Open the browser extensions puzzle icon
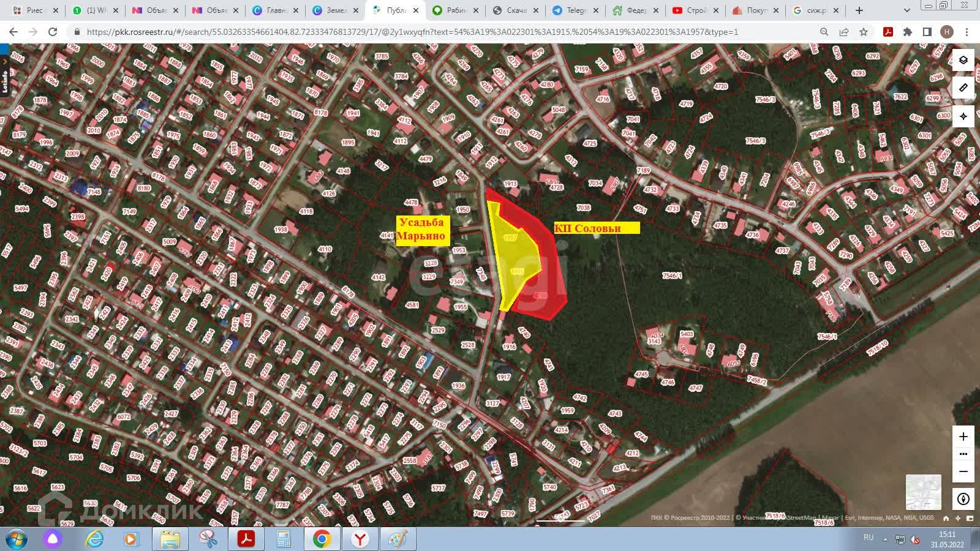980x551 pixels. [908, 32]
